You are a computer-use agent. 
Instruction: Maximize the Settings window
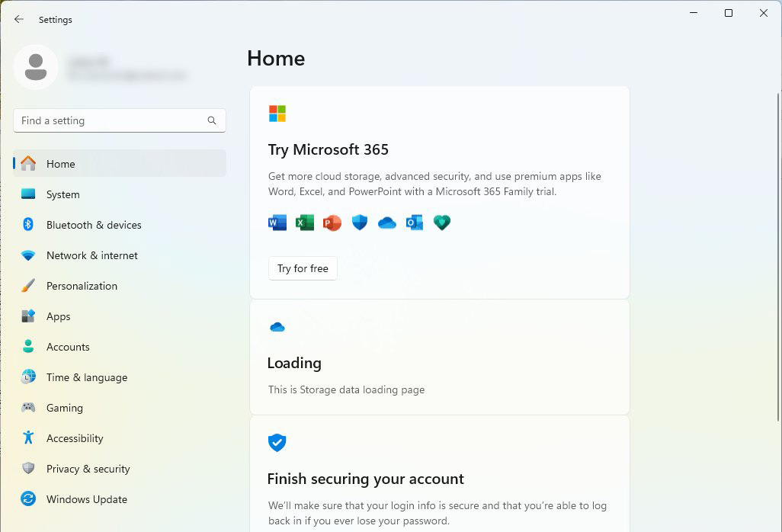(729, 13)
